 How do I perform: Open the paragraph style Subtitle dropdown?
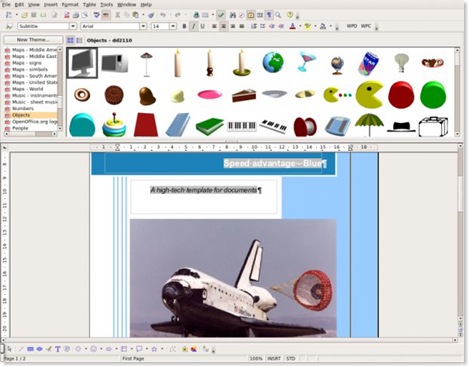(x=73, y=26)
